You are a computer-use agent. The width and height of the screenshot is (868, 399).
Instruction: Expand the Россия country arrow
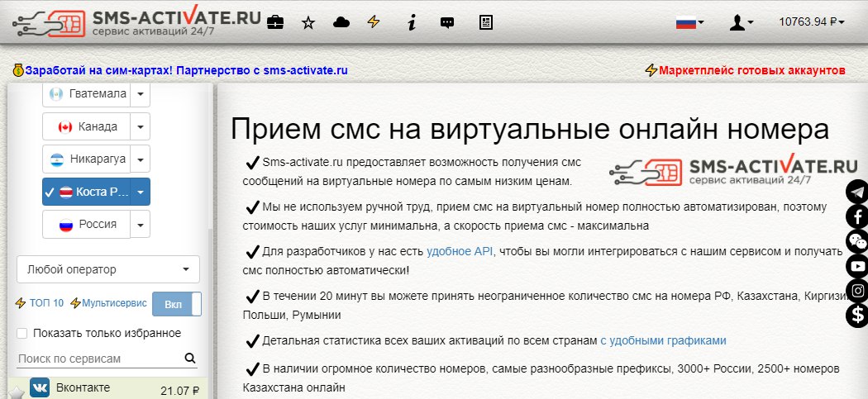[140, 225]
